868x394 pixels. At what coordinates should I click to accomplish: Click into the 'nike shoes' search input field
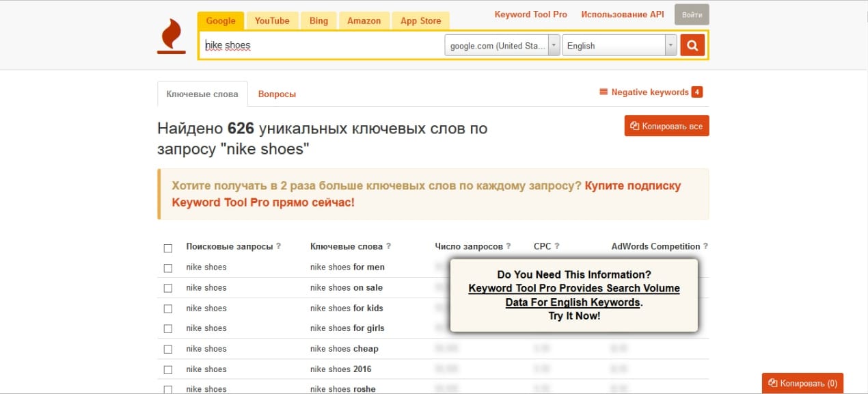pos(321,46)
